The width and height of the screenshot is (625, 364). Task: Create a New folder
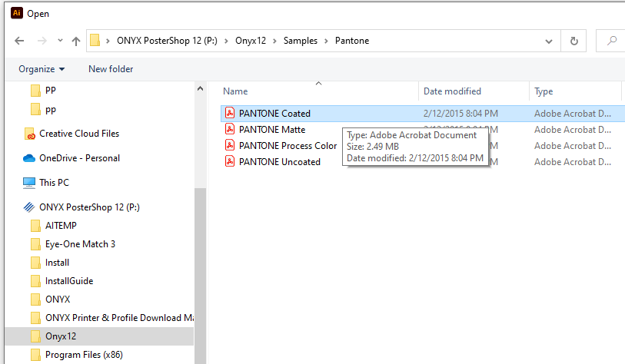coord(111,69)
